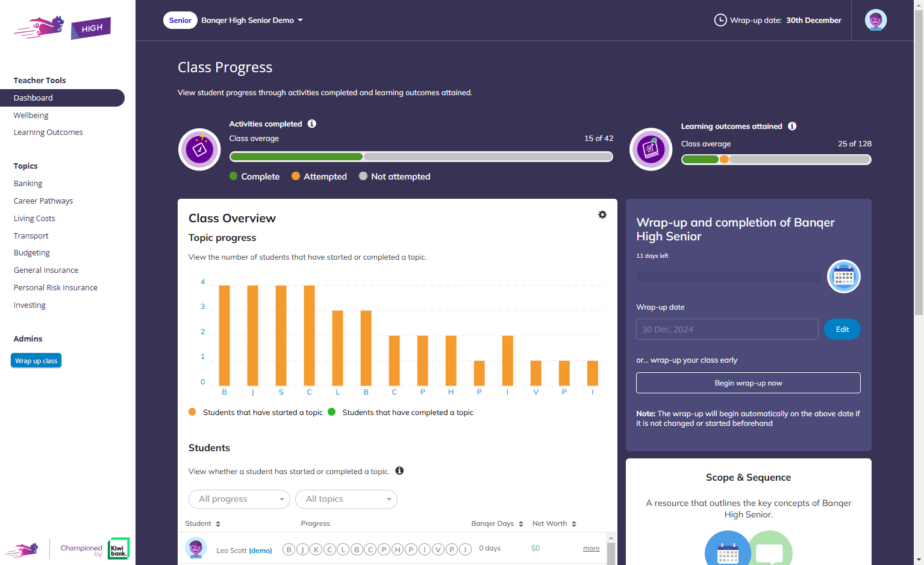Open Wellbeing in Teacher Tools
This screenshot has width=924, height=565.
point(31,115)
